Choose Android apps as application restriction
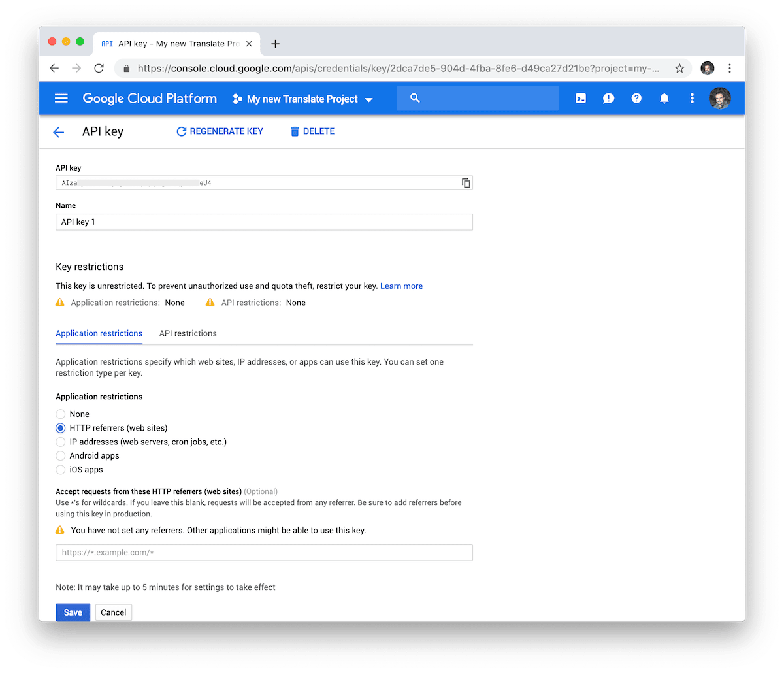Screen dimensions: 784x673 [x=61, y=455]
